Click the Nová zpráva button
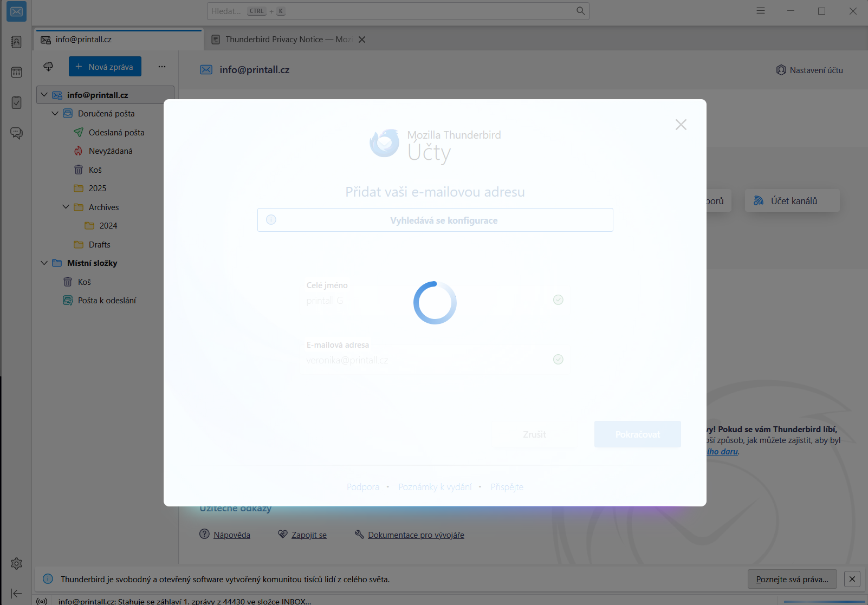The width and height of the screenshot is (868, 605). 105,67
